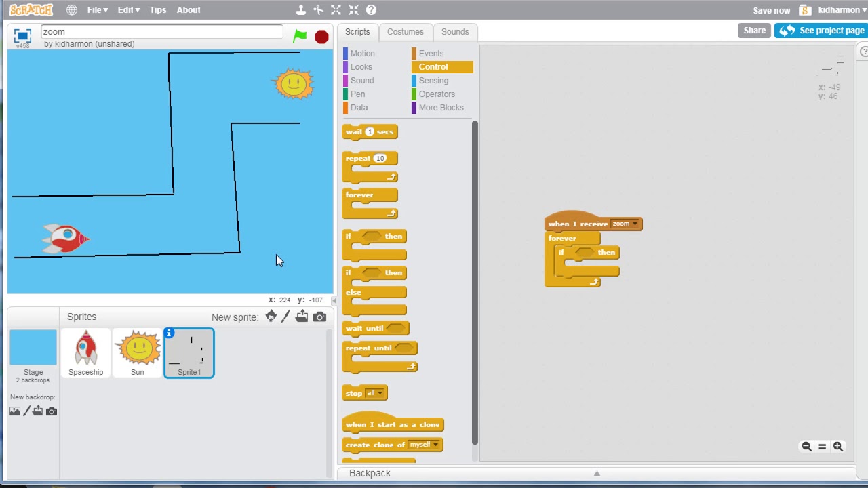Select the Motion blocks category
Screen dimensions: 868x488
362,54
